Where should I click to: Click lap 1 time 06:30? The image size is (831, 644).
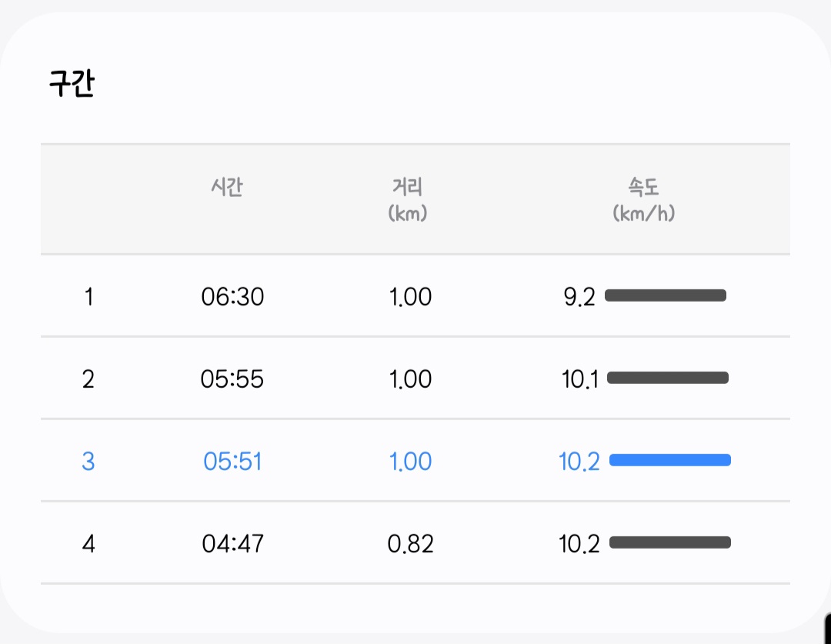(232, 296)
